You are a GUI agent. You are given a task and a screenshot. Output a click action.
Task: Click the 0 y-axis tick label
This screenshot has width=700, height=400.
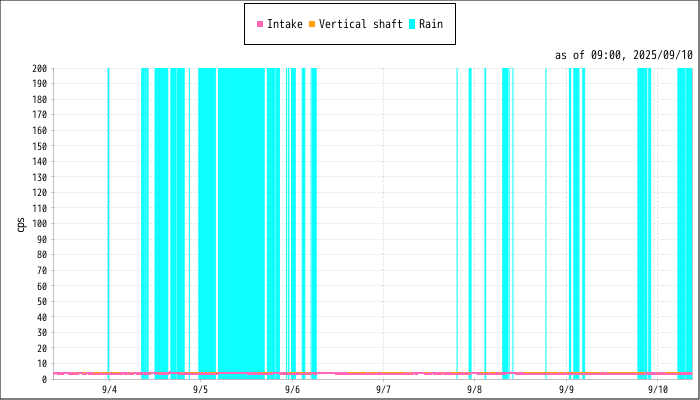pos(45,379)
